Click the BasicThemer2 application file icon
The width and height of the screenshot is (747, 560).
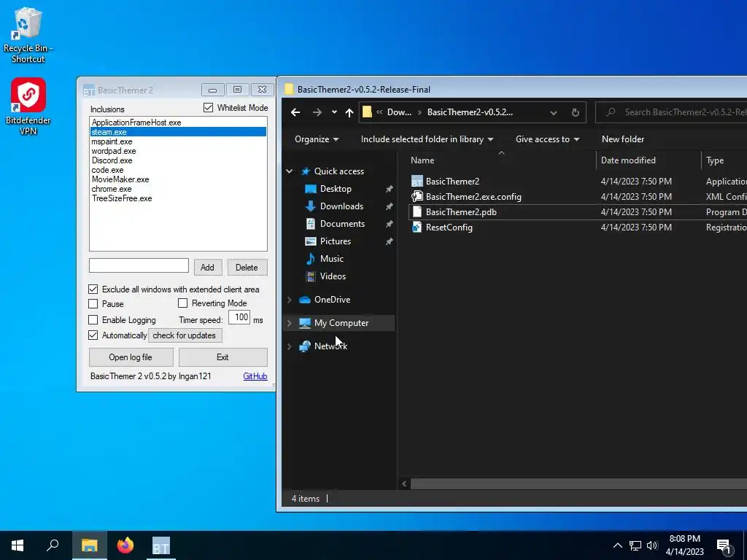pos(417,182)
